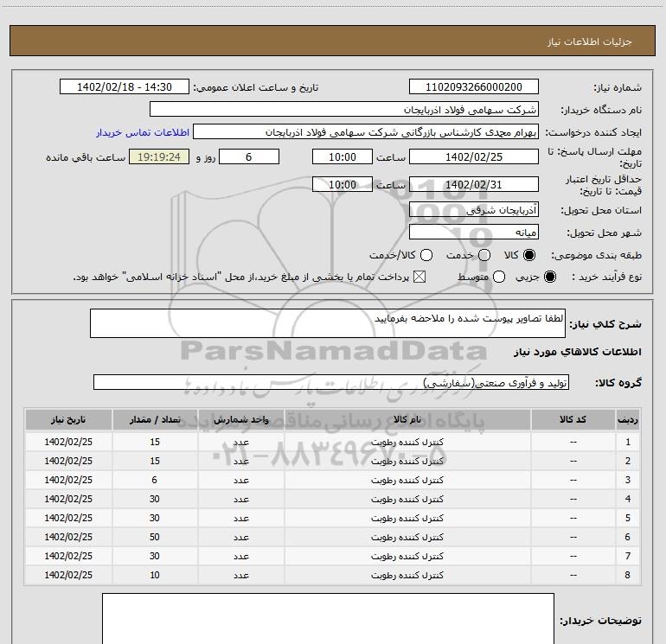
Task: Click the announcement date field 1402/02/18 - 14:30
Action: coord(125,86)
